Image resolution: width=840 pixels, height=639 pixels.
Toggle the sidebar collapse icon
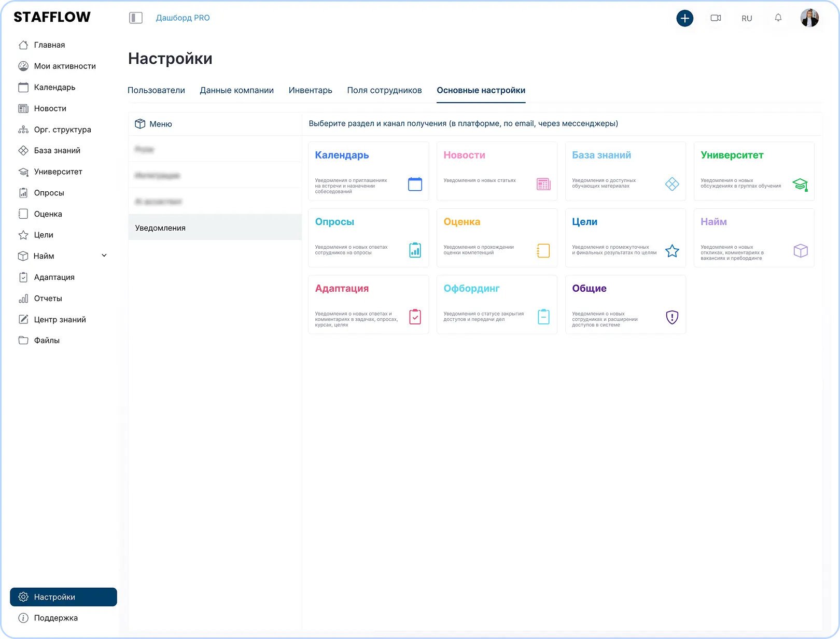point(136,18)
